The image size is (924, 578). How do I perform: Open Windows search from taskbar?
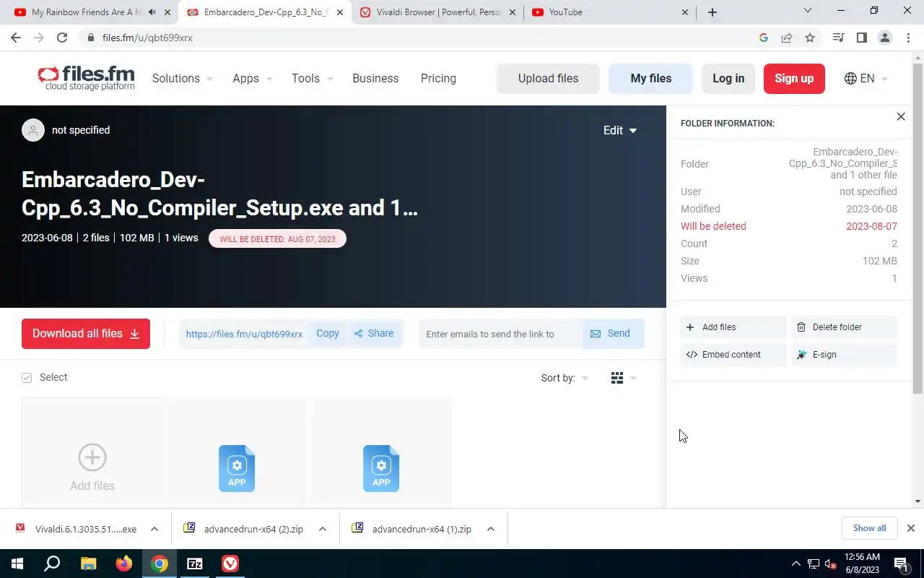coord(52,564)
